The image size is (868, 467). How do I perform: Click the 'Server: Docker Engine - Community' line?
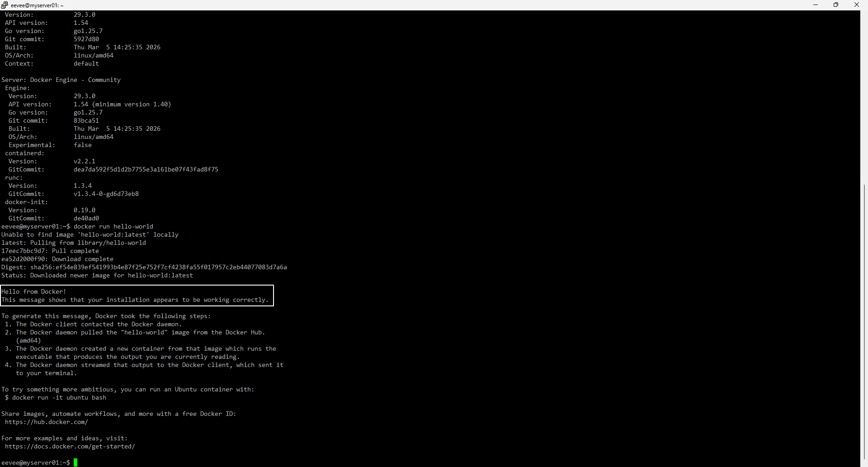point(61,80)
